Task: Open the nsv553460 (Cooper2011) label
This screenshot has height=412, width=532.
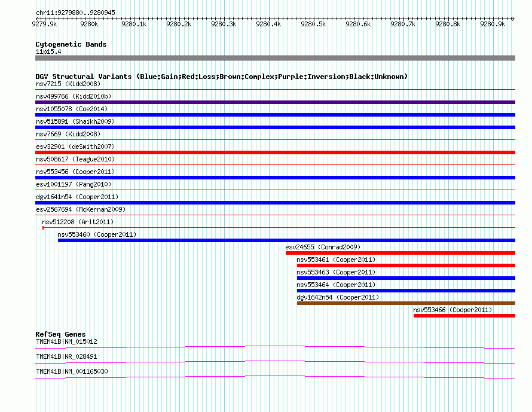Action: (97, 234)
